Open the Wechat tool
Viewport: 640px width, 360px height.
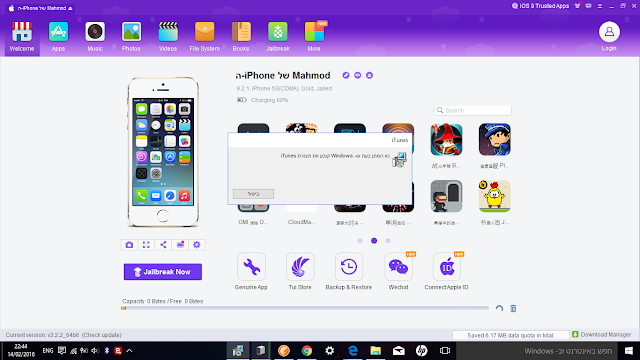coord(398,271)
